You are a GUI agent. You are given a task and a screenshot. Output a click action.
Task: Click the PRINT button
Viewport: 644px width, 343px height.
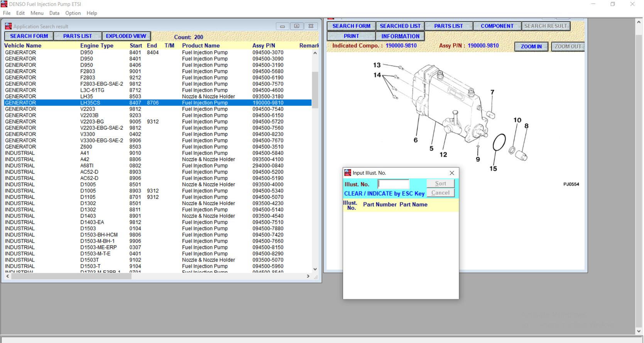(352, 36)
